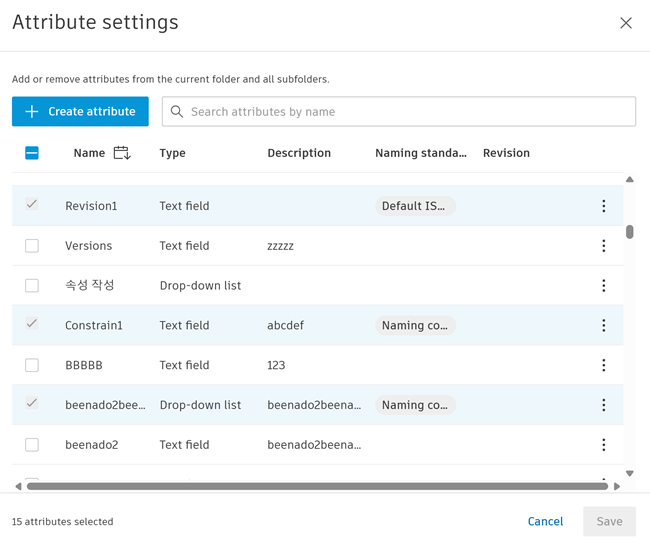Open more options for Constrain1 row
This screenshot has height=544, width=650.
(x=603, y=325)
